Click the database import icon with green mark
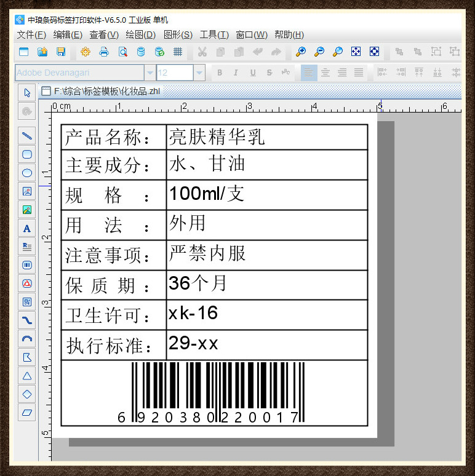Viewport: 475px width, 476px height. pos(159,52)
